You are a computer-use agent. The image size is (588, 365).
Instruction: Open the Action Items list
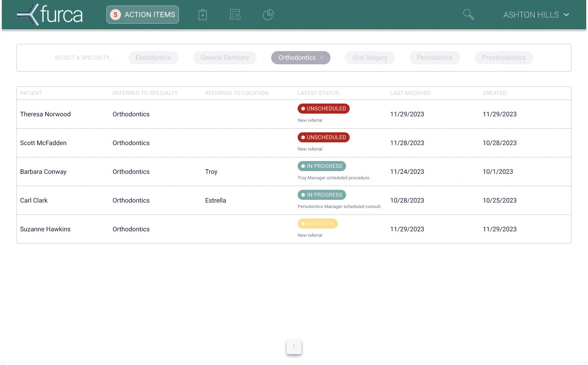pos(142,15)
